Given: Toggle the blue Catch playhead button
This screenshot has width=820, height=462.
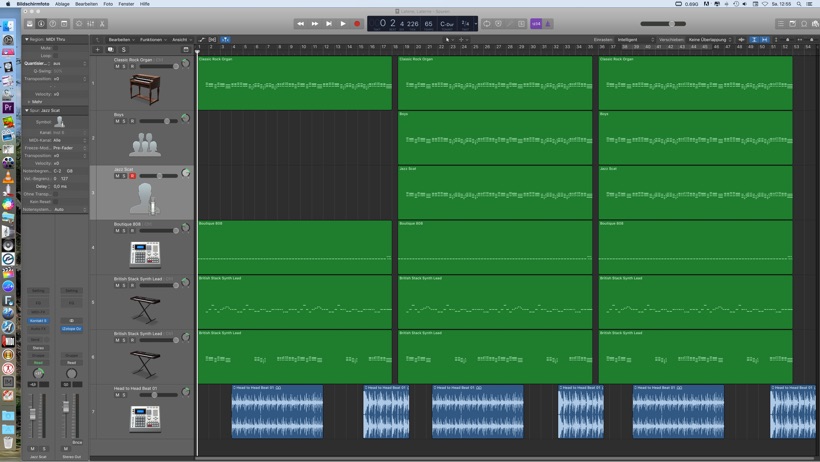Looking at the screenshot, I should pyautogui.click(x=225, y=40).
